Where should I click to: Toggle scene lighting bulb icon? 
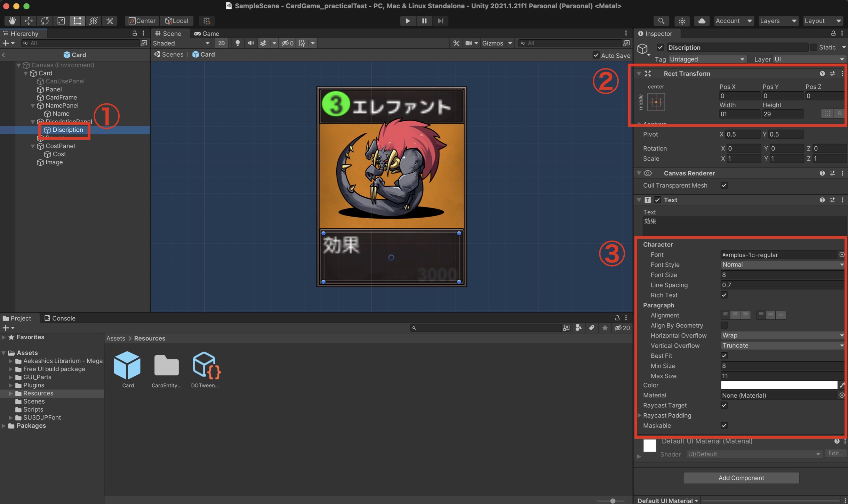click(238, 43)
